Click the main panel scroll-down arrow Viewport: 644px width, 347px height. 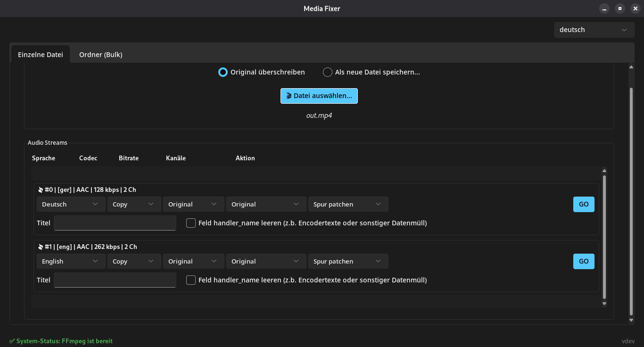[631, 321]
